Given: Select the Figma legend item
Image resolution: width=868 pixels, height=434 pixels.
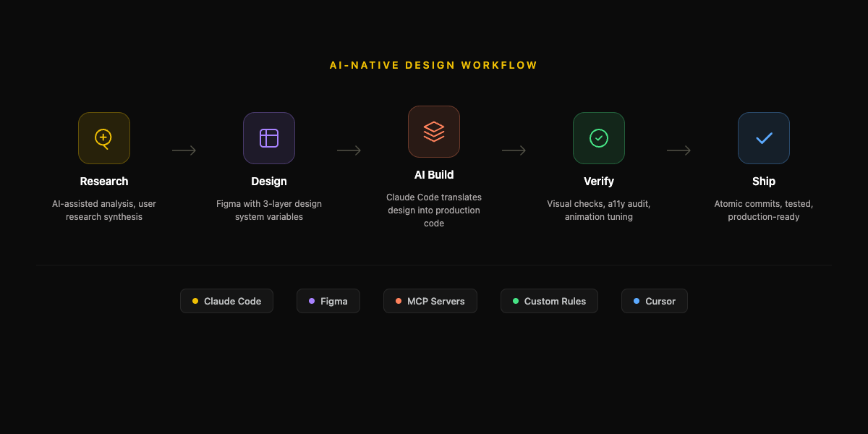Looking at the screenshot, I should coord(328,301).
